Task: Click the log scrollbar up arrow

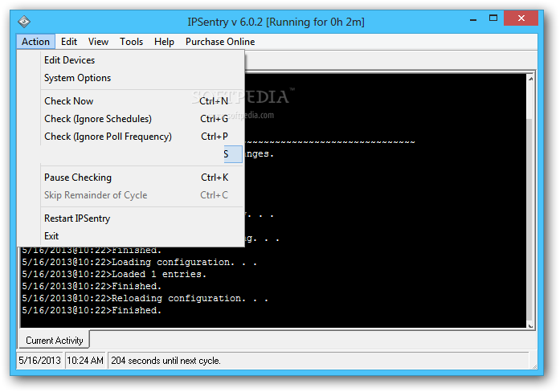Action: point(530,79)
